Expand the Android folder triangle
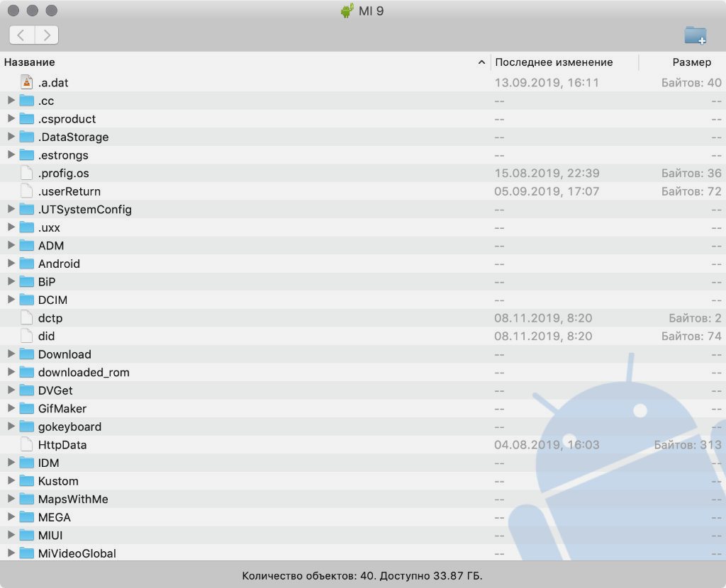The width and height of the screenshot is (726, 588). (11, 264)
